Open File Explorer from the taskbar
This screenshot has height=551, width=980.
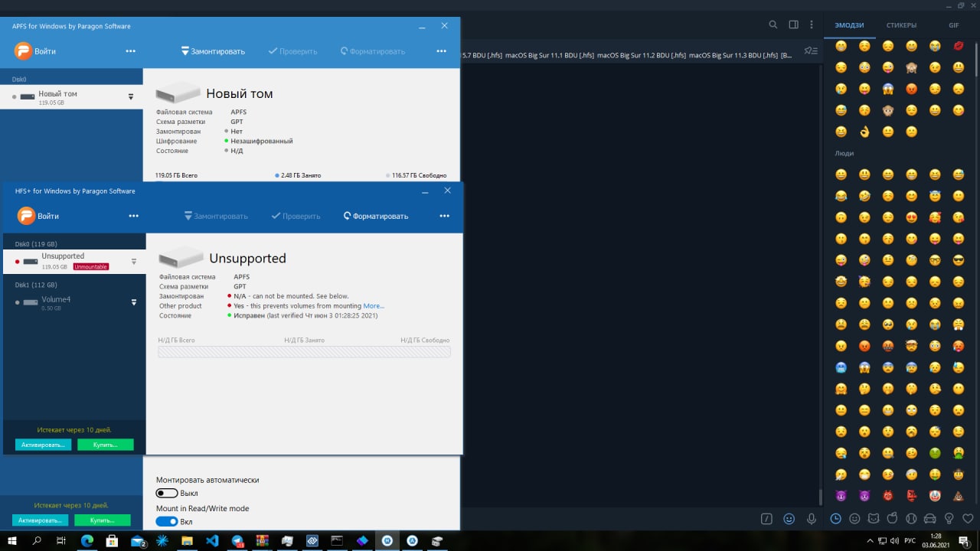pyautogui.click(x=187, y=540)
